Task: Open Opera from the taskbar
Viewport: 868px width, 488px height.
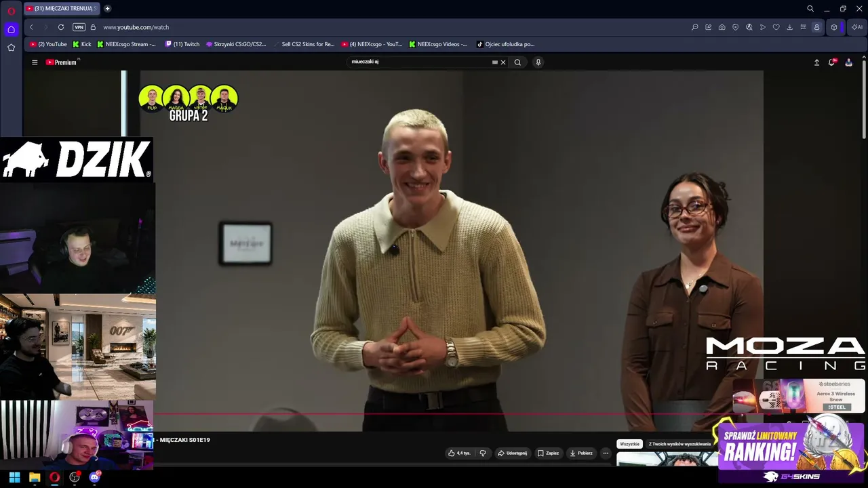Action: click(54, 477)
